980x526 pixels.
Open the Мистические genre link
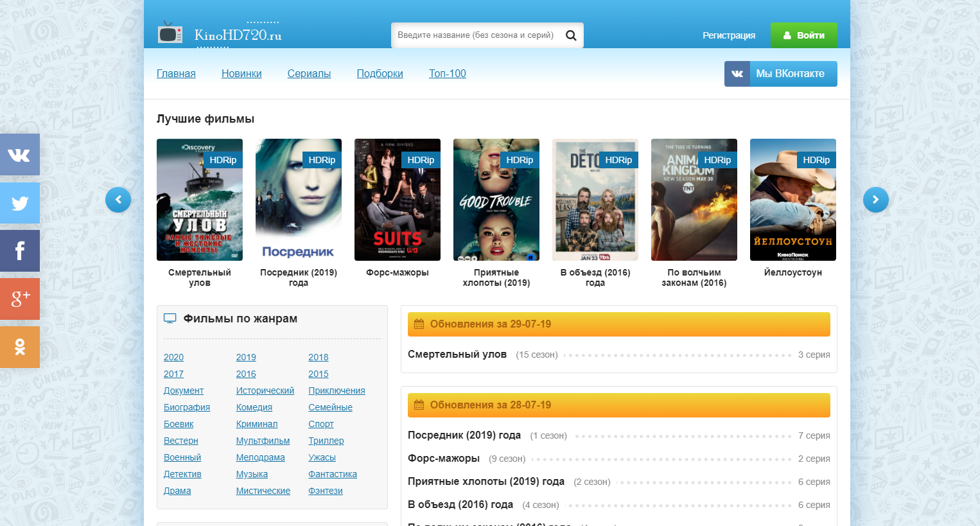263,491
